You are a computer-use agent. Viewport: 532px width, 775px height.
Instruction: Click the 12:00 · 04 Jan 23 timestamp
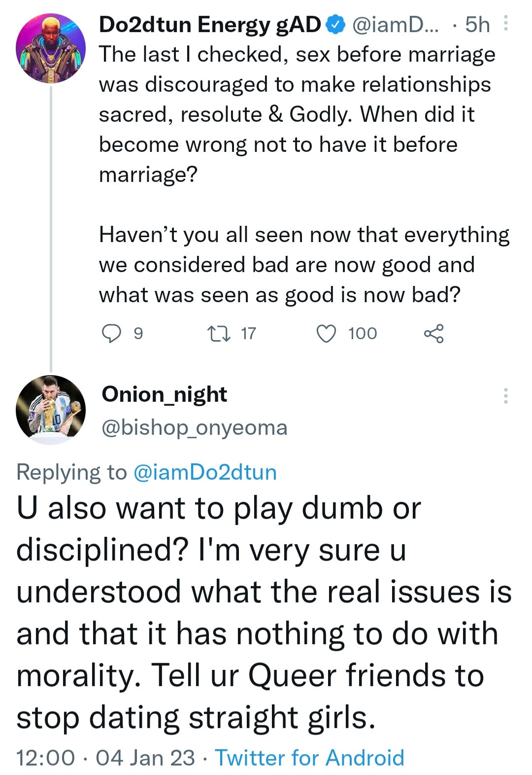(x=105, y=758)
